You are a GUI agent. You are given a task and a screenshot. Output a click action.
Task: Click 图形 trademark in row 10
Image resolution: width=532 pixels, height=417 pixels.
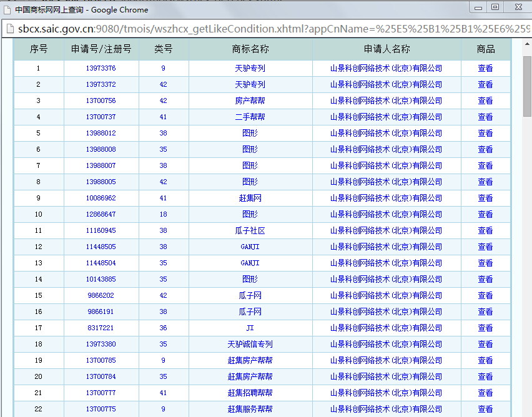[250, 215]
